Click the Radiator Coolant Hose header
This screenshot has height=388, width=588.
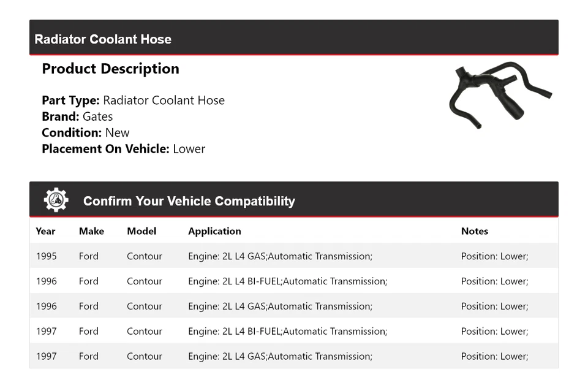103,39
